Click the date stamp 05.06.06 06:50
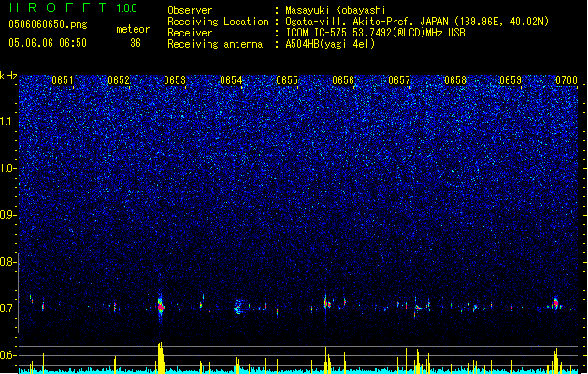Screen dimensions: 588x374 point(48,43)
